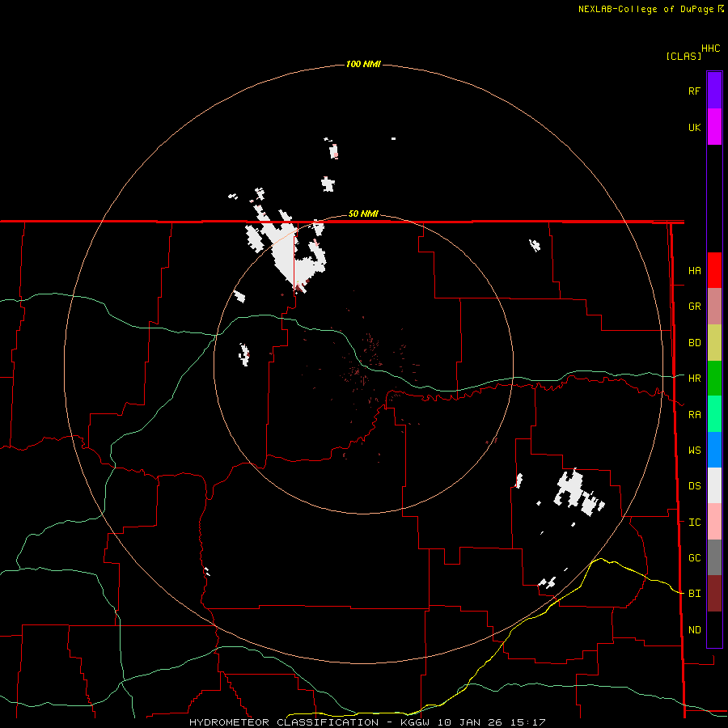
Task: Select the HR legend label
Action: click(x=694, y=379)
